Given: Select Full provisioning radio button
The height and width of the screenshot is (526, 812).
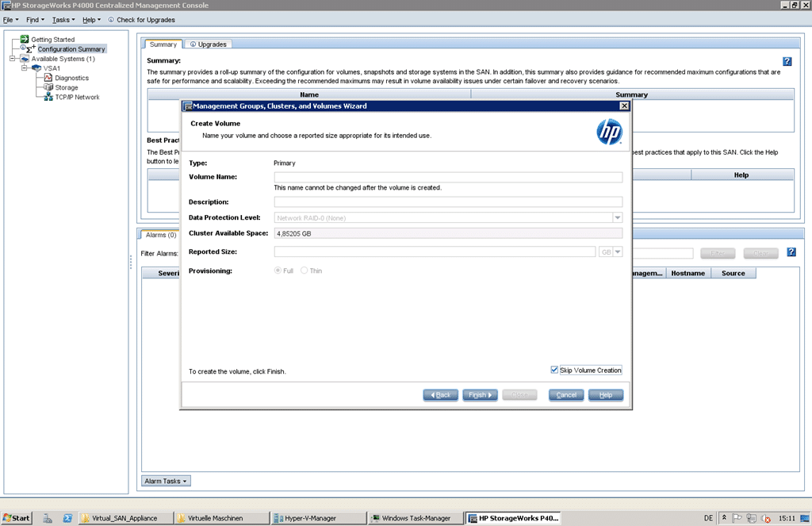Looking at the screenshot, I should click(278, 271).
